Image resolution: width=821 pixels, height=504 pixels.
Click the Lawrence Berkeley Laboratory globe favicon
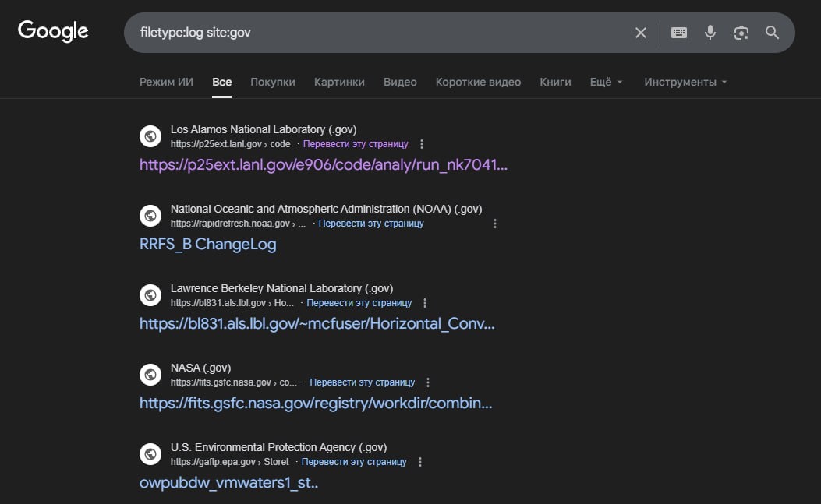[x=150, y=295]
